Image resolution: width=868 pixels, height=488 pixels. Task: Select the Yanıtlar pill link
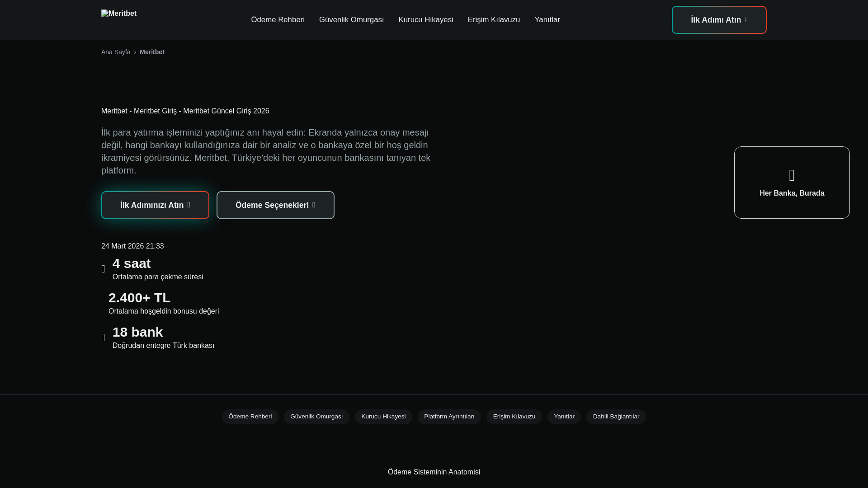click(x=564, y=417)
